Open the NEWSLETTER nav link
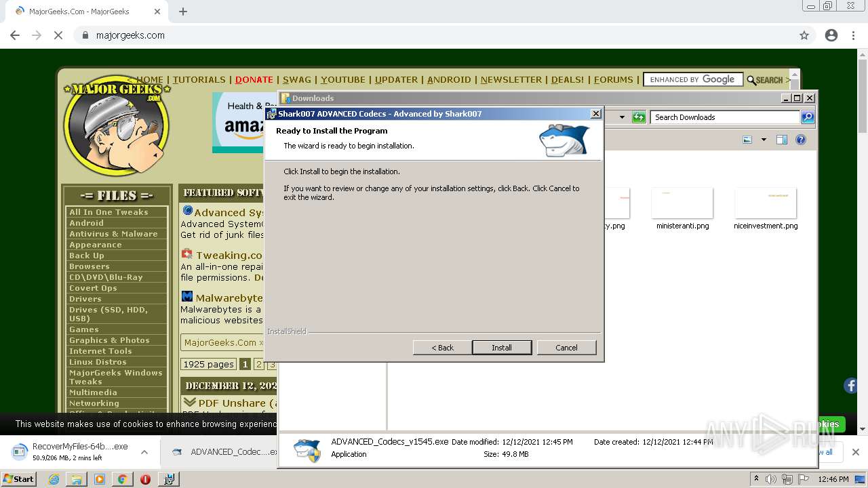 pos(511,79)
